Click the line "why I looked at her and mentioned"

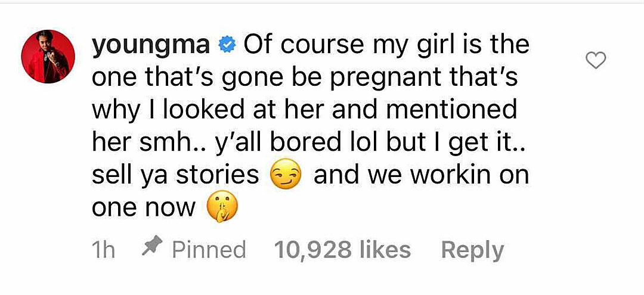[x=304, y=111]
